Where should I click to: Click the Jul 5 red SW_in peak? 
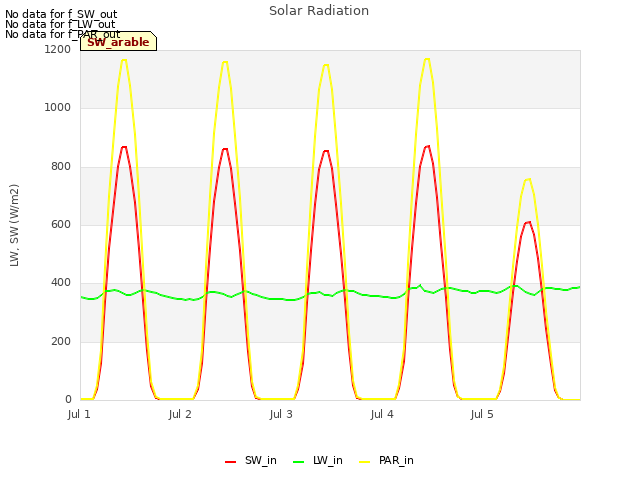pyautogui.click(x=529, y=222)
